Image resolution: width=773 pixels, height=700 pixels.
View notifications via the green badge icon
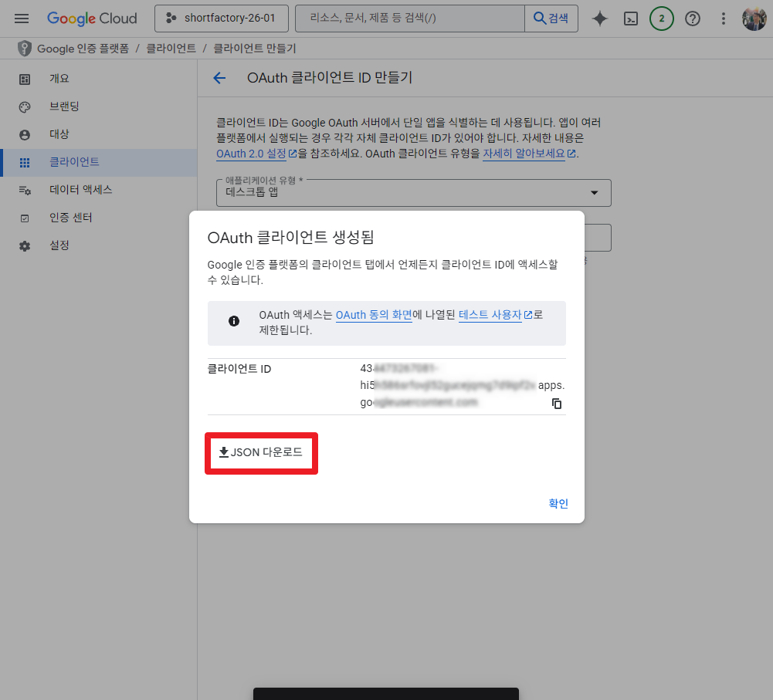[661, 19]
